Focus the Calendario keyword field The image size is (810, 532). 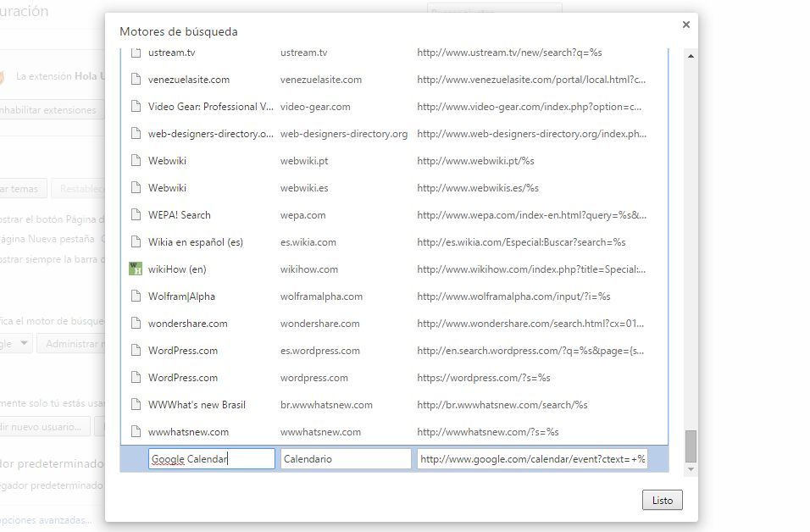(x=346, y=458)
